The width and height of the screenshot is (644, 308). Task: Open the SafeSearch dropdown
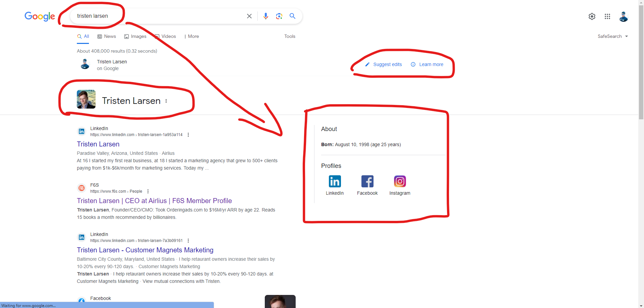click(613, 36)
